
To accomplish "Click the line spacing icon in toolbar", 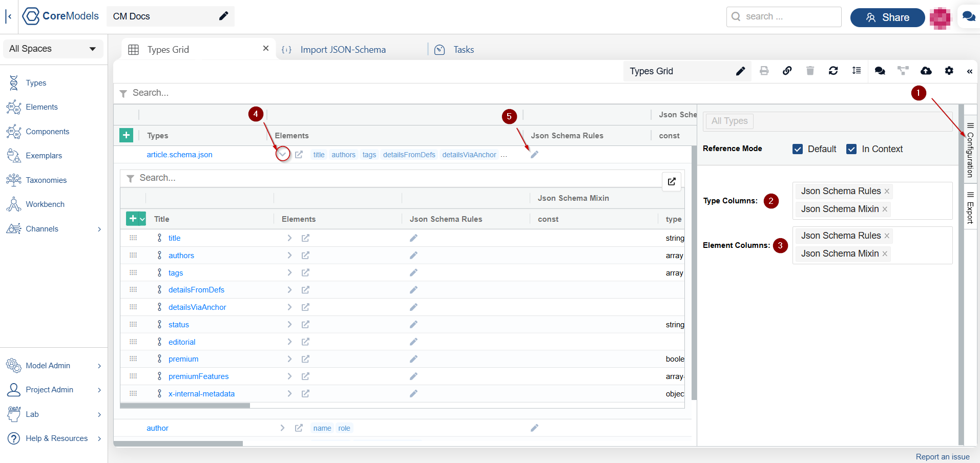I will [856, 71].
